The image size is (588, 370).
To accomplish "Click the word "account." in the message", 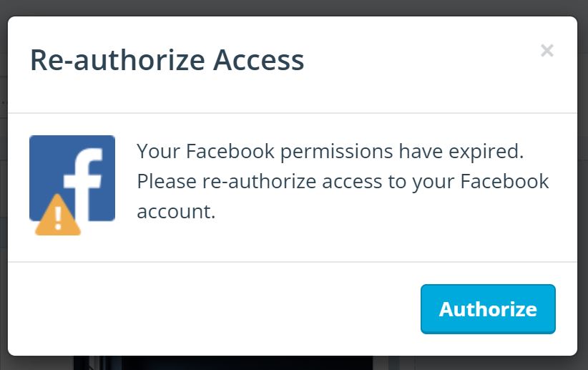I will tap(176, 212).
